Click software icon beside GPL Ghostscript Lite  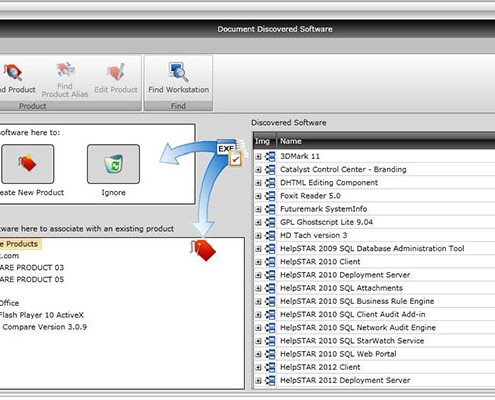pyautogui.click(x=270, y=222)
